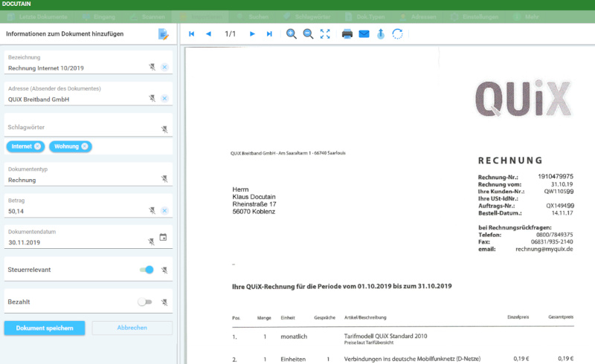The height and width of the screenshot is (364, 595).
Task: Send document by email icon
Action: pos(364,33)
